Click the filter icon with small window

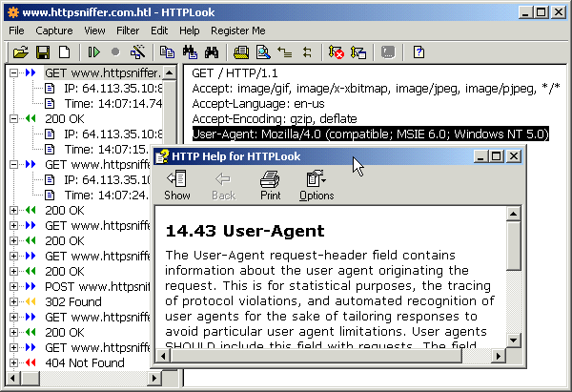tap(358, 52)
